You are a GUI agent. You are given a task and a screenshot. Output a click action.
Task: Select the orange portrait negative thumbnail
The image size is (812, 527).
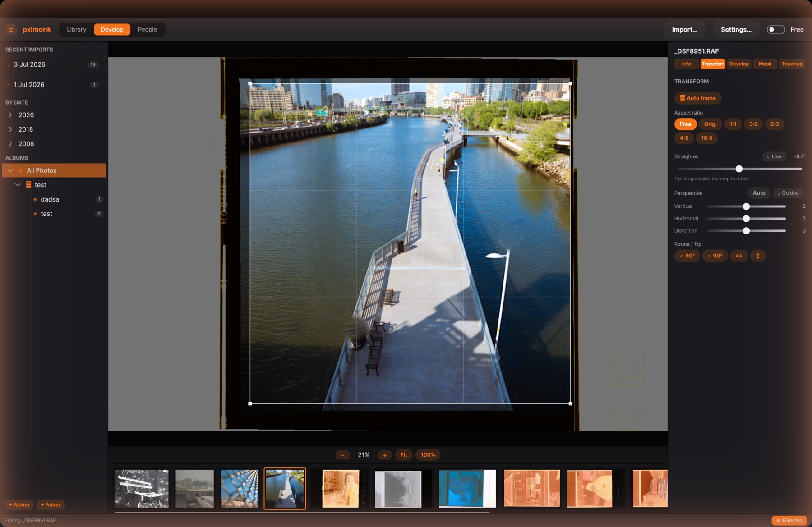[x=590, y=489]
